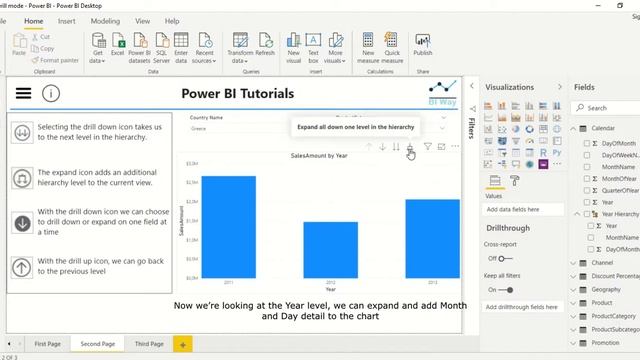
Task: Open More visuals menu
Action: 335,48
